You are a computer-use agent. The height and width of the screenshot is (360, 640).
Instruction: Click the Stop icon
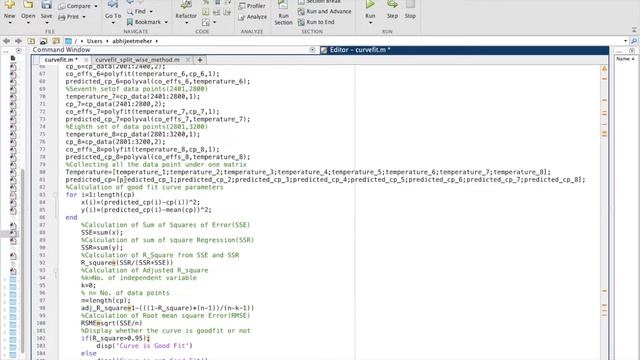410,4
